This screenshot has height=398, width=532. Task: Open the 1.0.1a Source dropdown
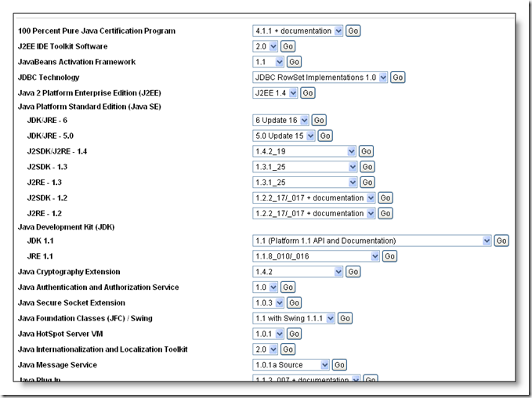[291, 365]
